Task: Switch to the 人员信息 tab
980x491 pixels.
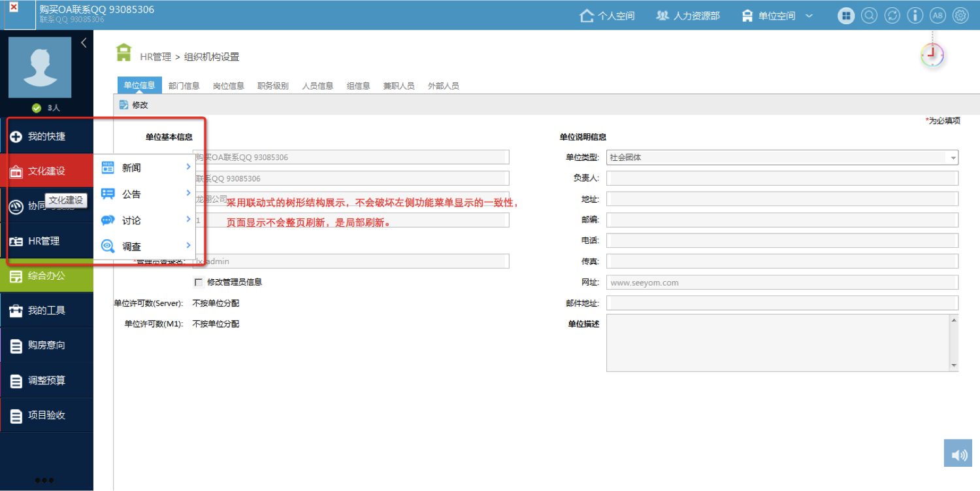Action: pos(318,86)
